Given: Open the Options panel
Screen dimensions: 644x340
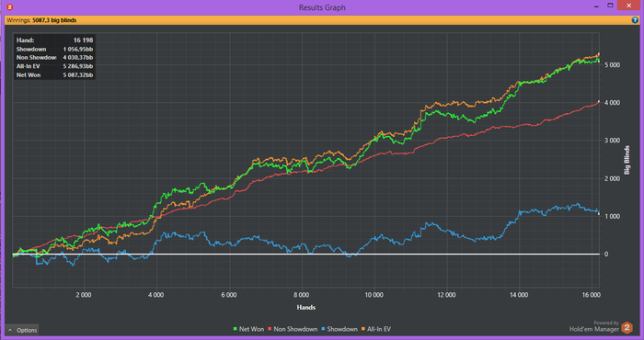Looking at the screenshot, I should [x=23, y=330].
